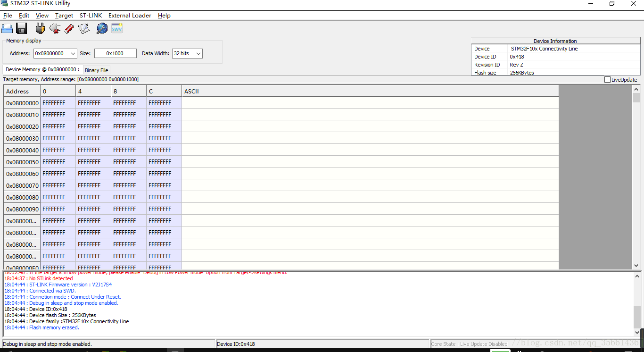Disconnect from target using unplug icon

[x=55, y=28]
